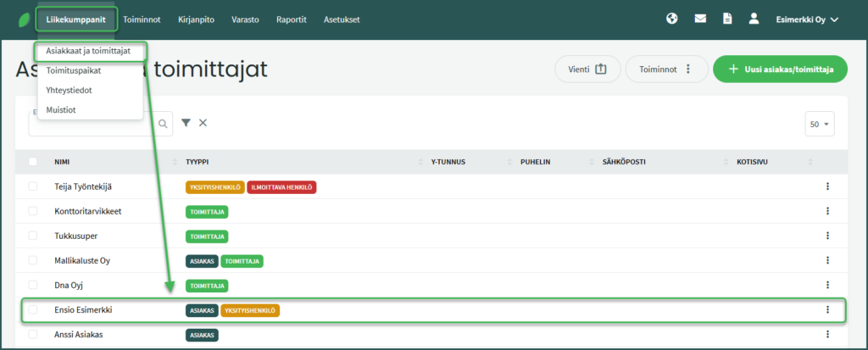Viewport: 868px width, 350px height.
Task: Click Uusi asiakas/toimittaja button
Action: (781, 69)
